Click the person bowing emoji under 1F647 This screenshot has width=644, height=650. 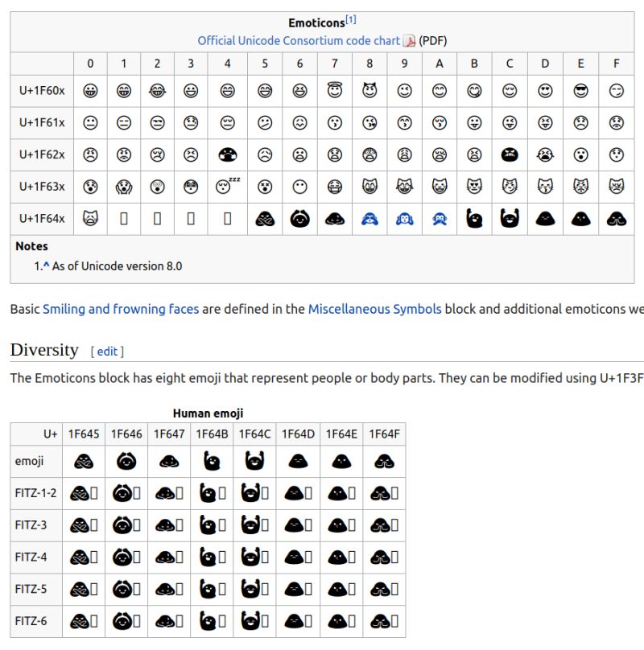170,461
